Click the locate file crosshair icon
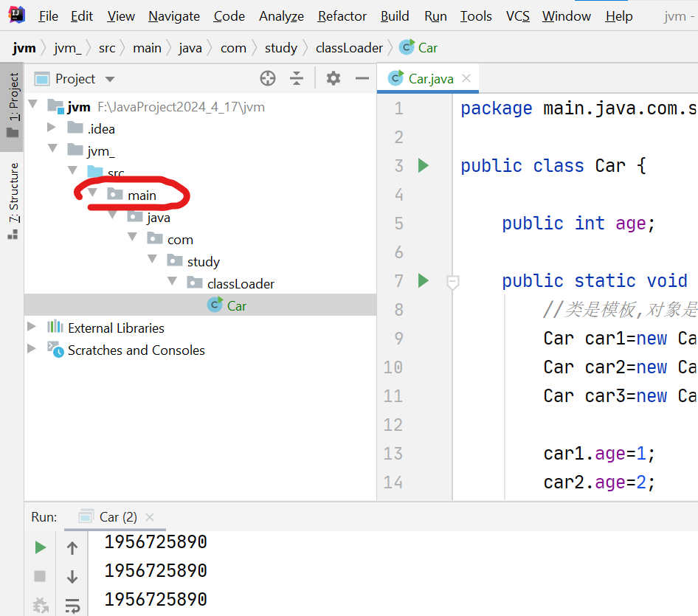 point(267,78)
